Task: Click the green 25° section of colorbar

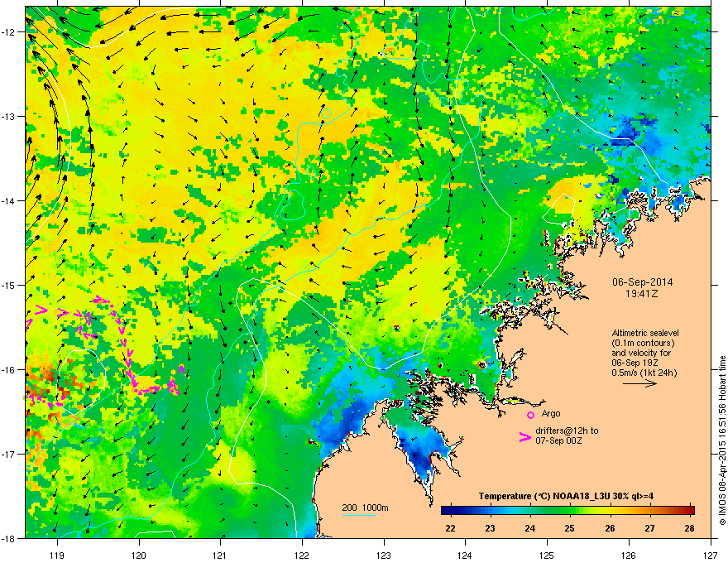Action: point(570,510)
